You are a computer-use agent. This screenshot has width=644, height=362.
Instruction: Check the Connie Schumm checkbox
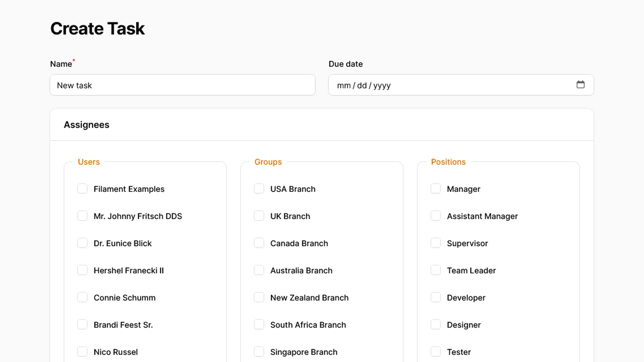[x=83, y=297]
